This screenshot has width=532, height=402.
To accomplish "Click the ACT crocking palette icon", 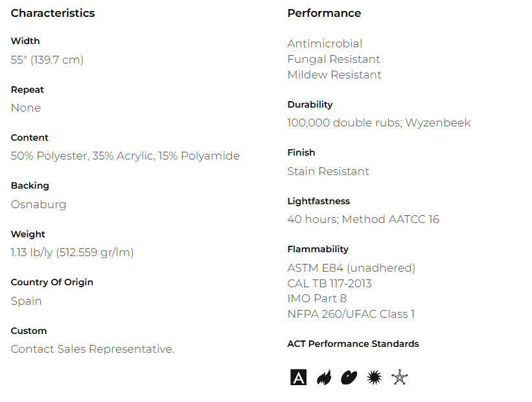I will tap(349, 377).
